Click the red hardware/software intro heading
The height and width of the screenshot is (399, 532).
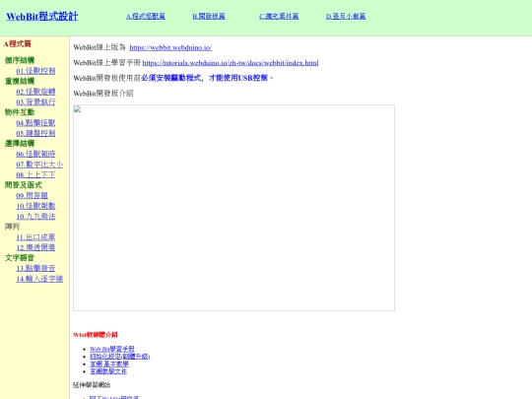[x=96, y=335]
